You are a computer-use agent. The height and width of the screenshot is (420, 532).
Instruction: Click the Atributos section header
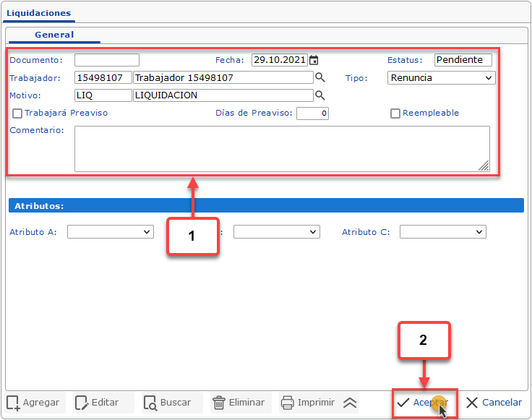coord(266,205)
